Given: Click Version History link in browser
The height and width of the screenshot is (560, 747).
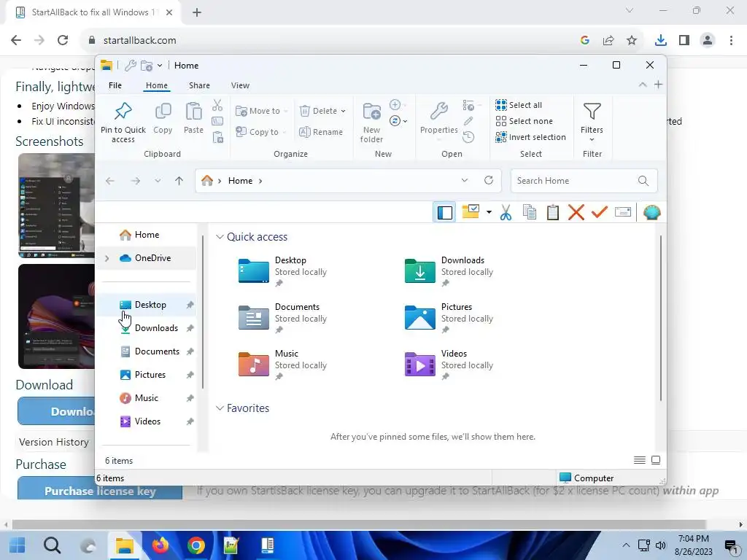Looking at the screenshot, I should 54,442.
